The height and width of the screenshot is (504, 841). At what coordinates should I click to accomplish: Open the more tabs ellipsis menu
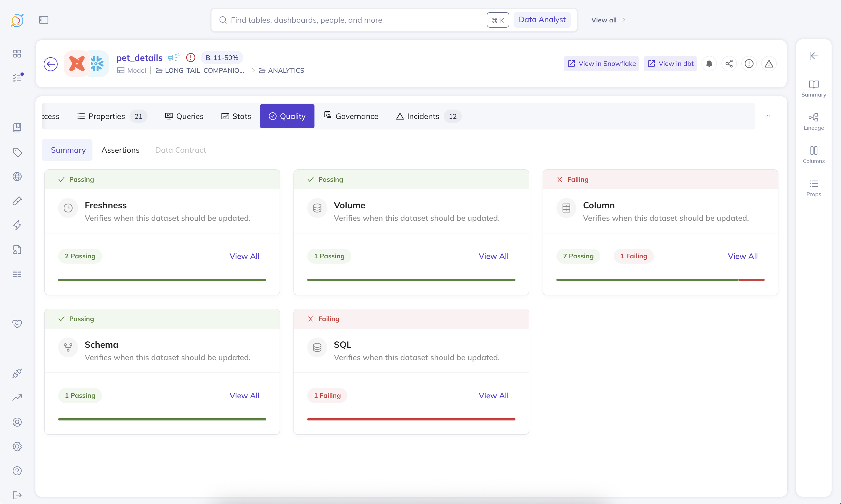767,116
